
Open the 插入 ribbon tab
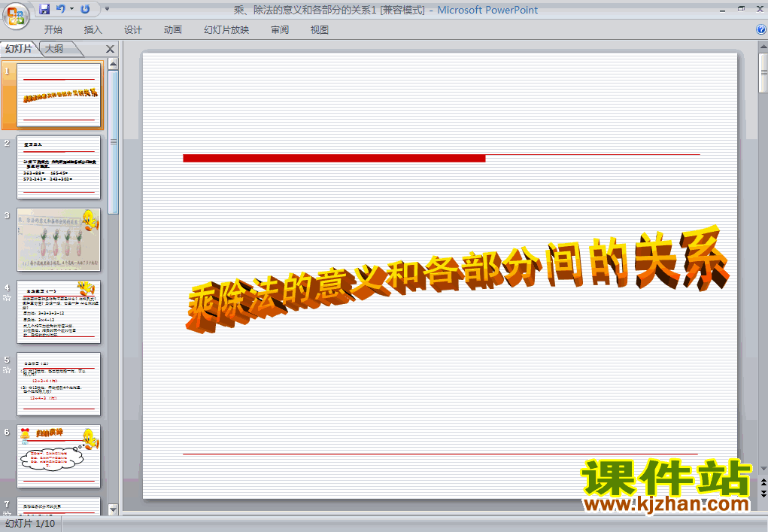[x=93, y=30]
